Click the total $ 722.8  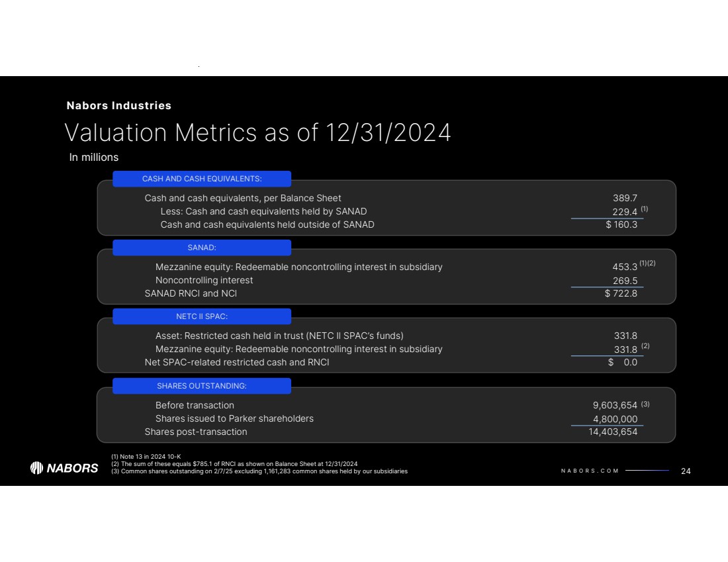pos(621,293)
